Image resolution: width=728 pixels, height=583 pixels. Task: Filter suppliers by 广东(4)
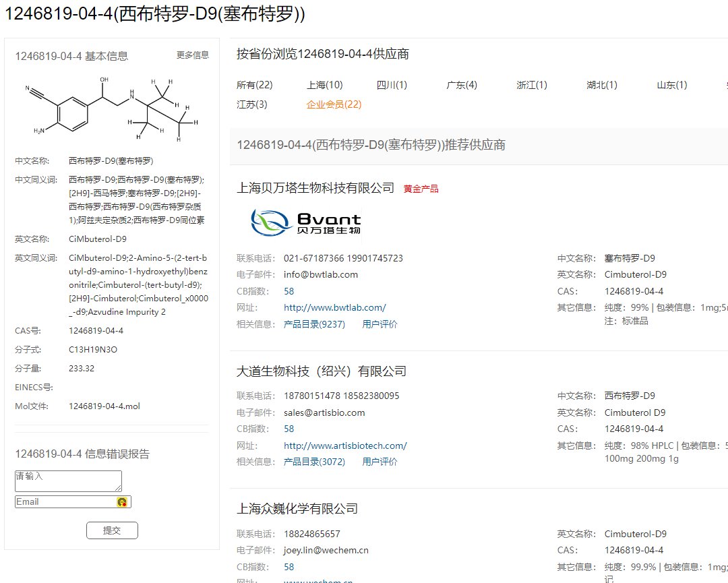tap(462, 85)
